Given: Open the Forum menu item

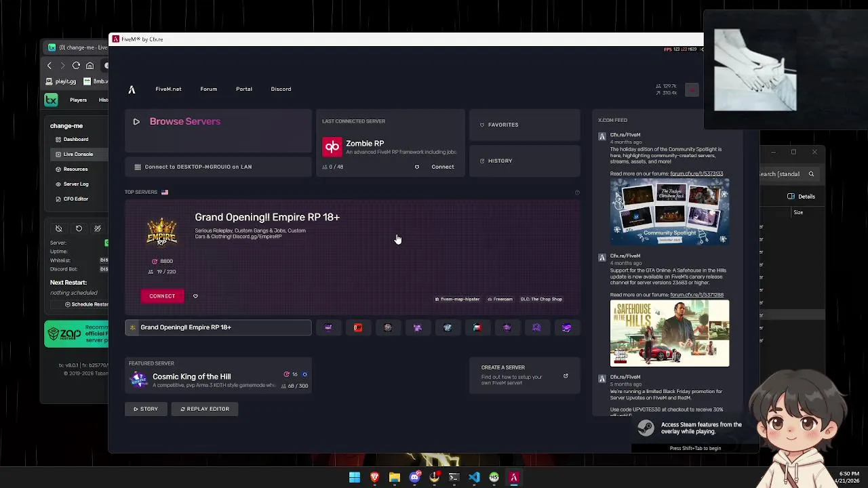Looking at the screenshot, I should point(208,89).
